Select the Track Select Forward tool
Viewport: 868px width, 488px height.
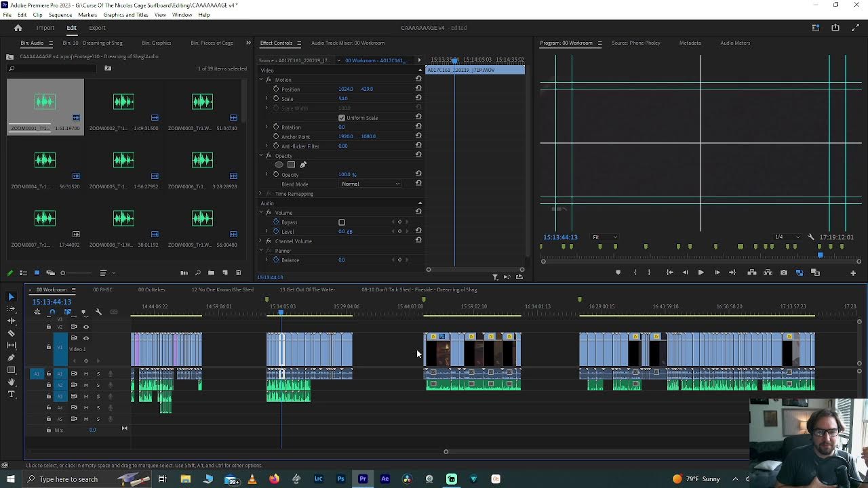tap(11, 309)
